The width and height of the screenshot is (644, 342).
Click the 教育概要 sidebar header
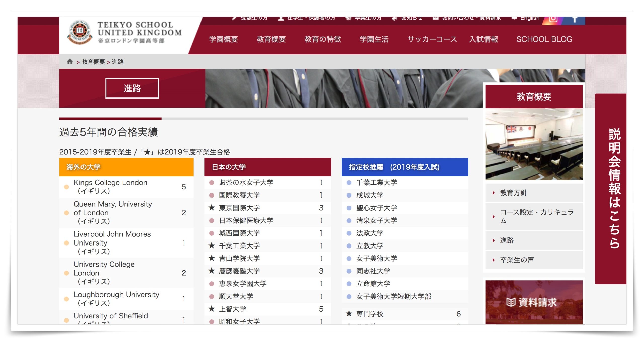tap(534, 96)
